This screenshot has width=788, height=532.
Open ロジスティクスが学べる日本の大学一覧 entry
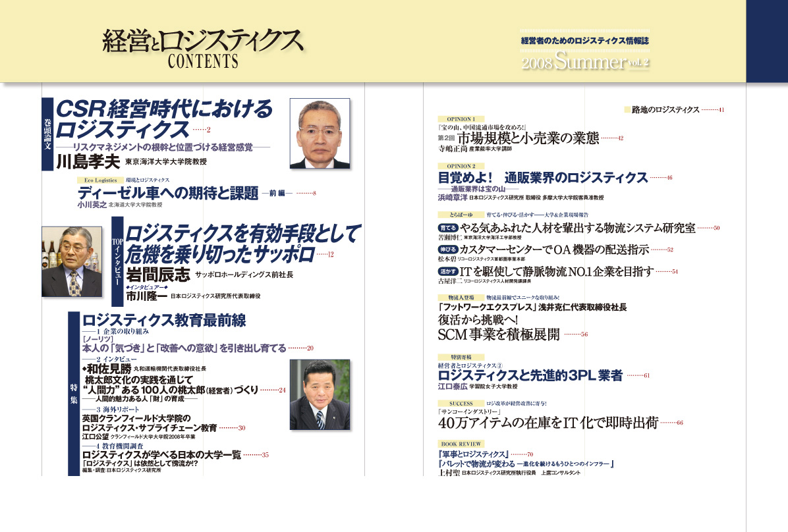point(162,455)
